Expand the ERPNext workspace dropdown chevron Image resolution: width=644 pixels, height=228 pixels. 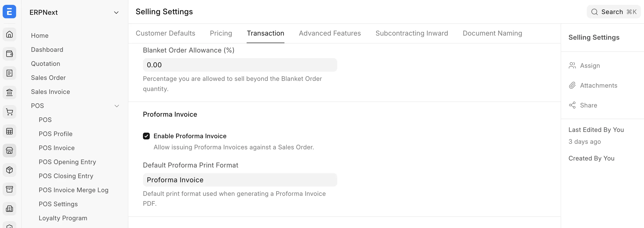click(x=116, y=13)
